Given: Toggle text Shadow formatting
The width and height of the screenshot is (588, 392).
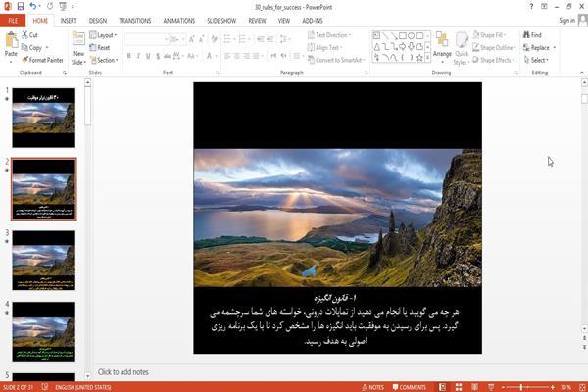Looking at the screenshot, I should (158, 56).
